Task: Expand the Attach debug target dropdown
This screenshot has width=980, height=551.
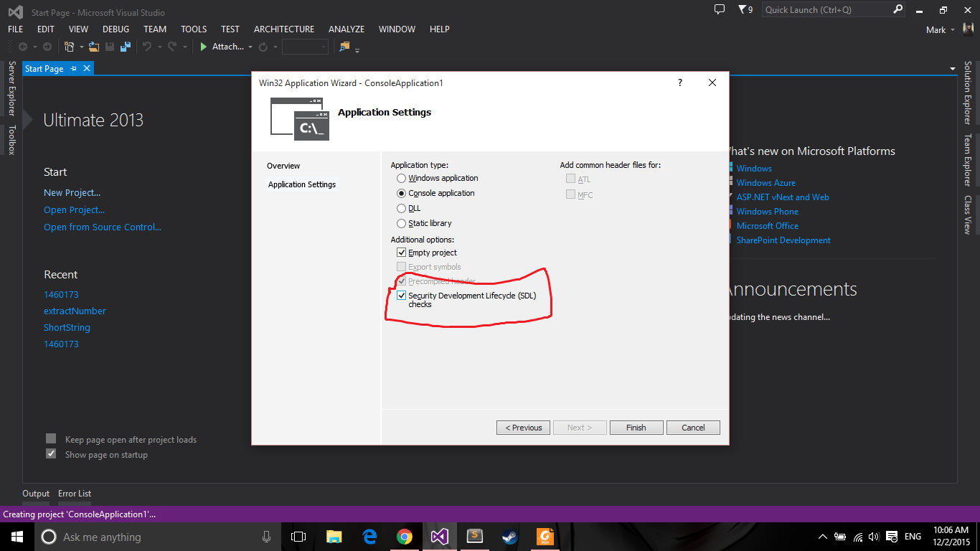Action: click(x=250, y=47)
